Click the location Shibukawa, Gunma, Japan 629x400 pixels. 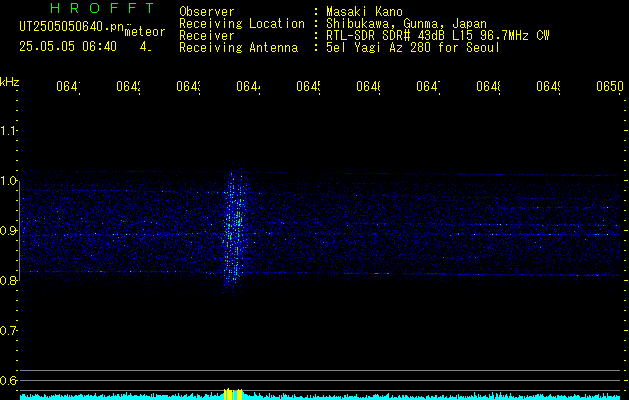406,24
